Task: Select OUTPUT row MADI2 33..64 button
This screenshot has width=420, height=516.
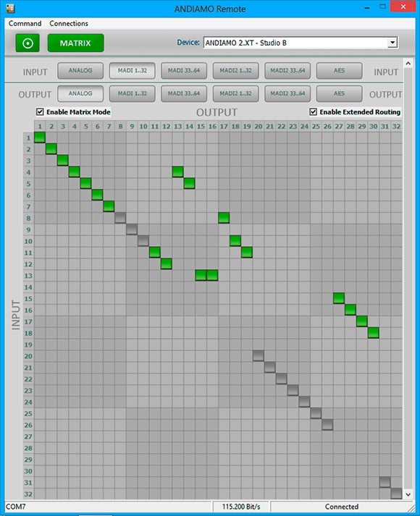Action: [287, 94]
